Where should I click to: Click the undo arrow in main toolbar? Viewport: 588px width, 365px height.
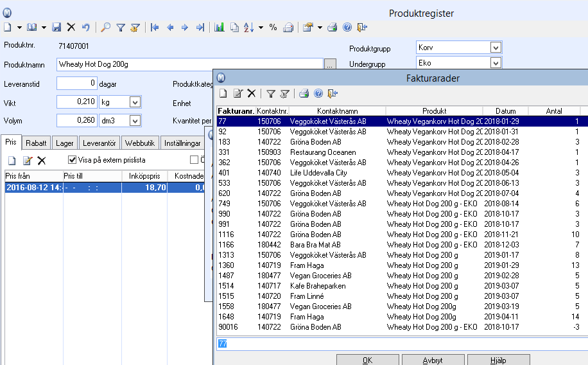[85, 28]
